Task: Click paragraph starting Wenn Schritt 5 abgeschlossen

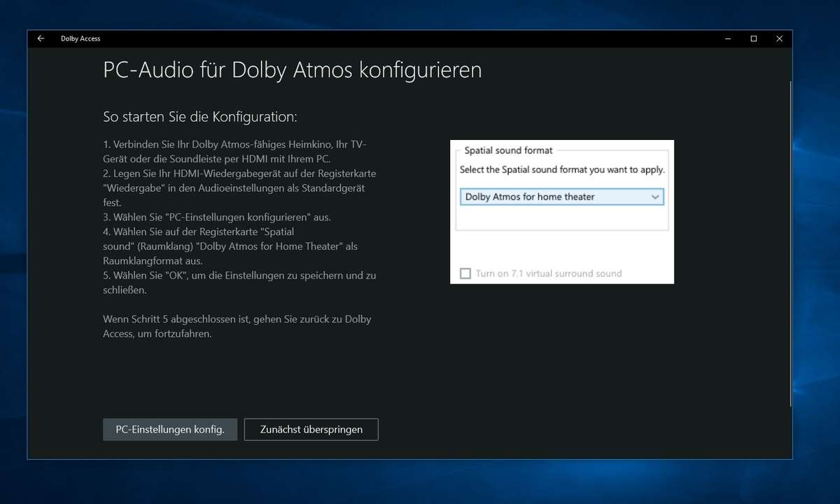Action: 237,326
